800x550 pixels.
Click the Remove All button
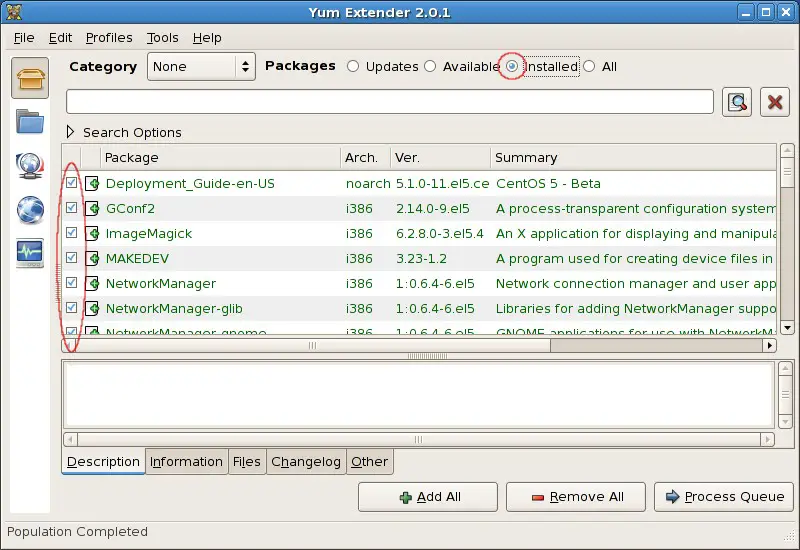click(x=576, y=496)
